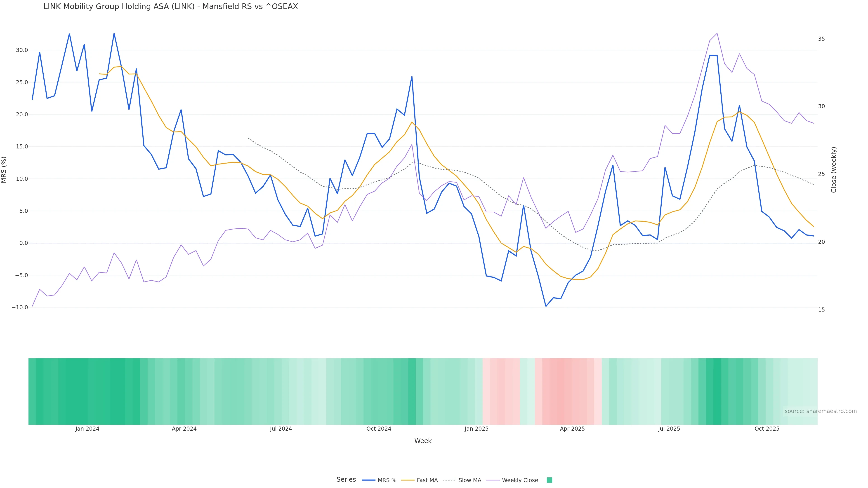Click the 30.0 tick on MRS axis
Viewport: 868px width, 488px height.
click(22, 50)
